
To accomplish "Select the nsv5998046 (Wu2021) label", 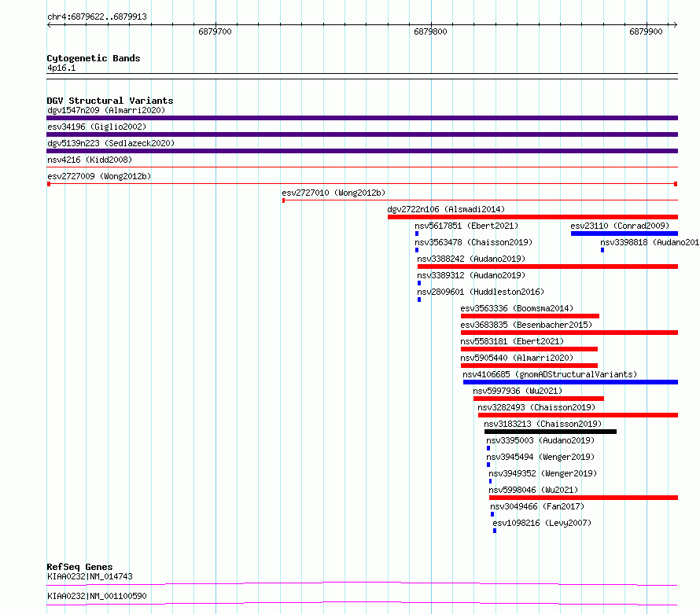I will coord(533,490).
